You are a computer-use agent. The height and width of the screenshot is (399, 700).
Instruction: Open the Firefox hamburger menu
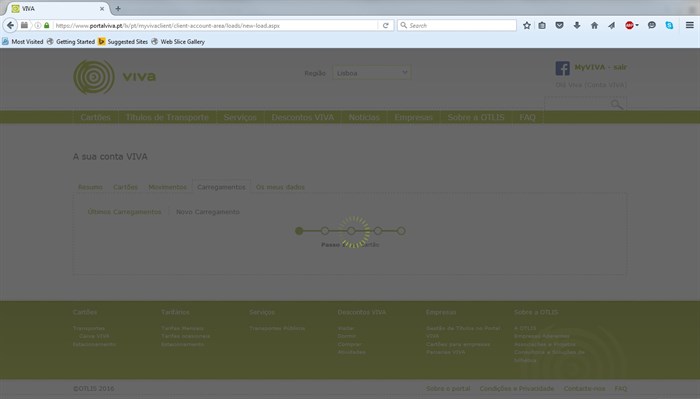(690, 25)
